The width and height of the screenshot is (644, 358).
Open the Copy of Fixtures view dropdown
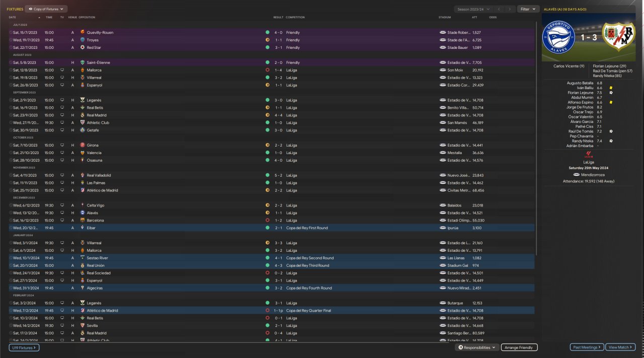click(46, 9)
